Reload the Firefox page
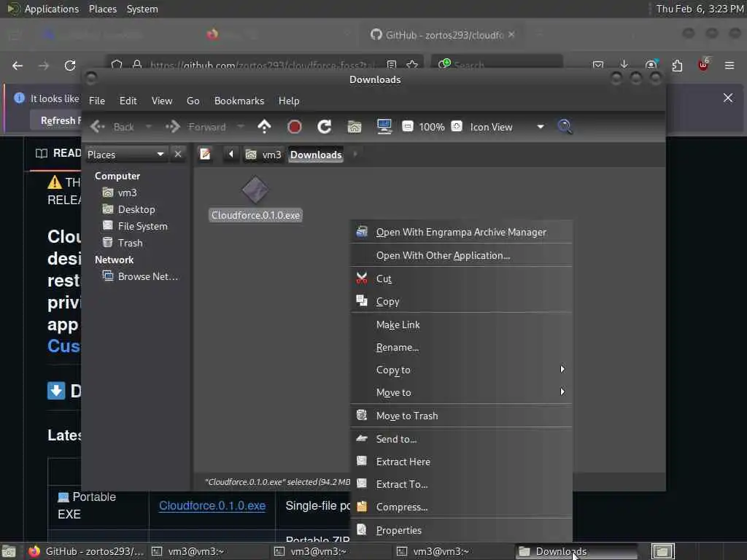 pyautogui.click(x=70, y=65)
